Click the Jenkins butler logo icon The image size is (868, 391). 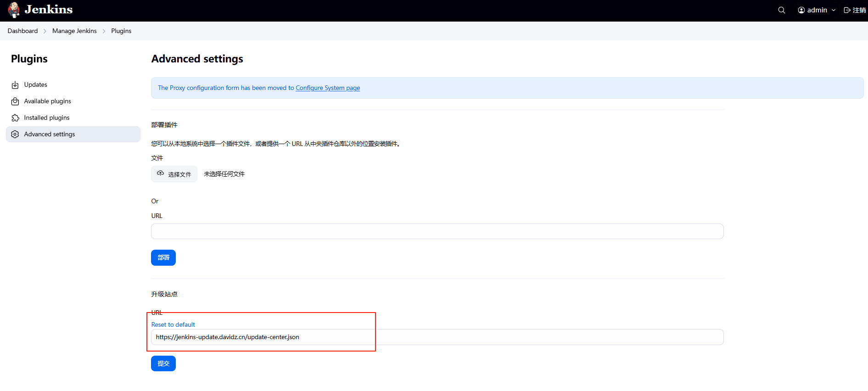pyautogui.click(x=14, y=10)
